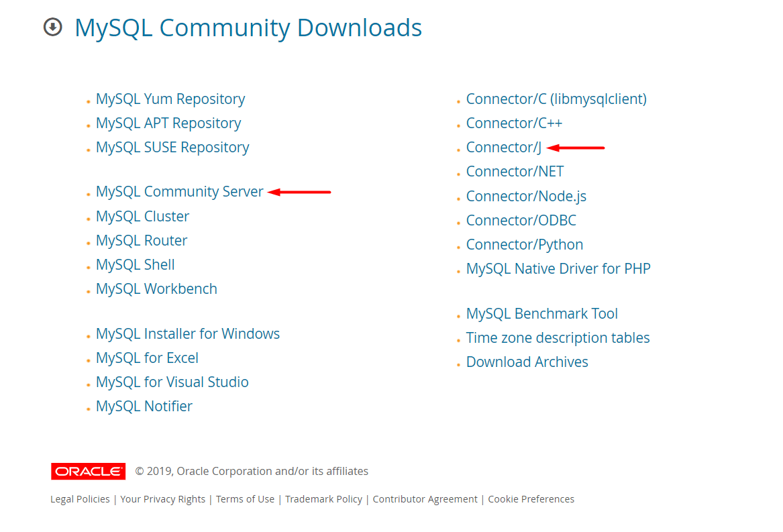783x532 pixels.
Task: Open the MySQL for Excel link
Action: pos(147,358)
